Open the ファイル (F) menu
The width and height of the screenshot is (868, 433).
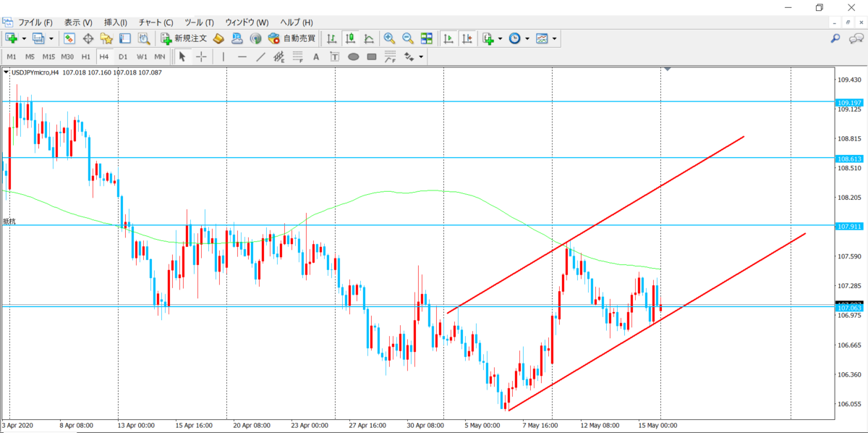click(x=35, y=22)
